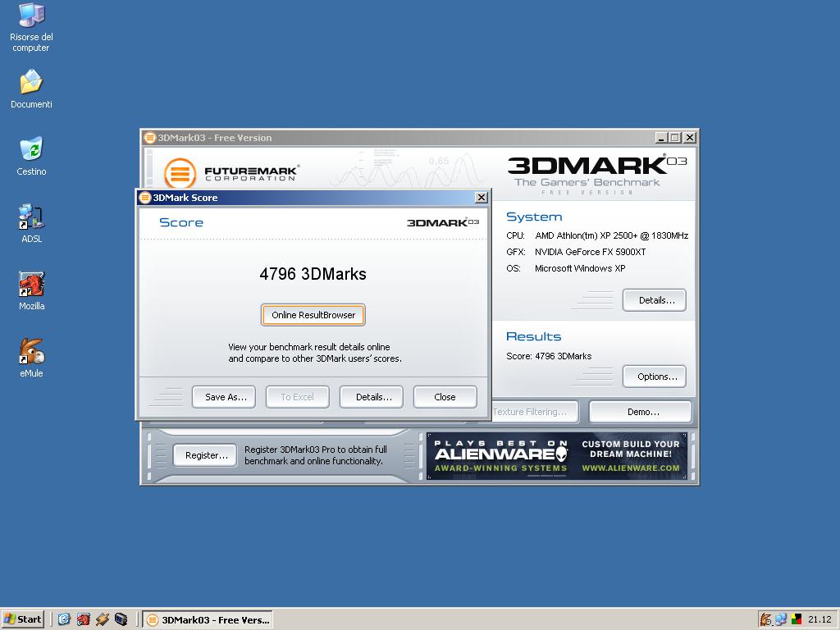Screen dimensions: 840x630
Task: Minimize the 3DMark03 main window
Action: click(662, 138)
